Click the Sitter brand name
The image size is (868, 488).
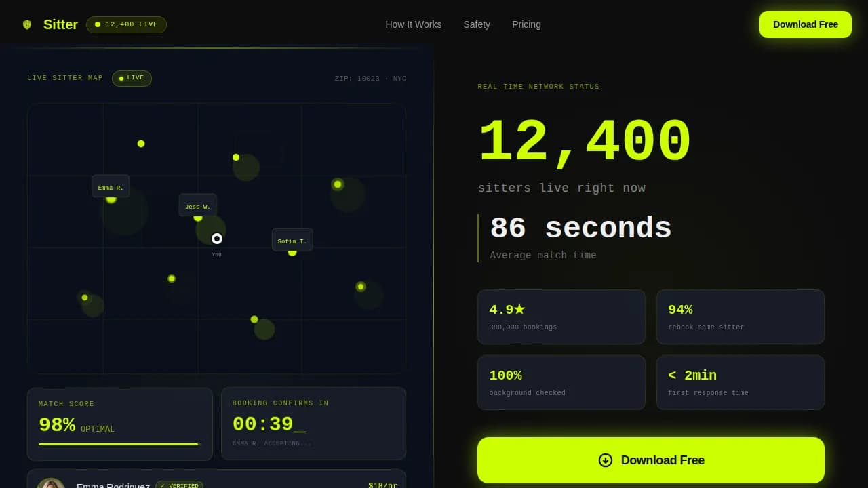60,24
